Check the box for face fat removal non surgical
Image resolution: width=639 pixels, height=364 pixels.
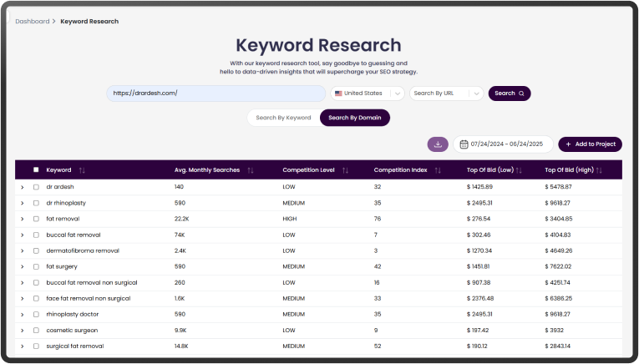click(36, 298)
